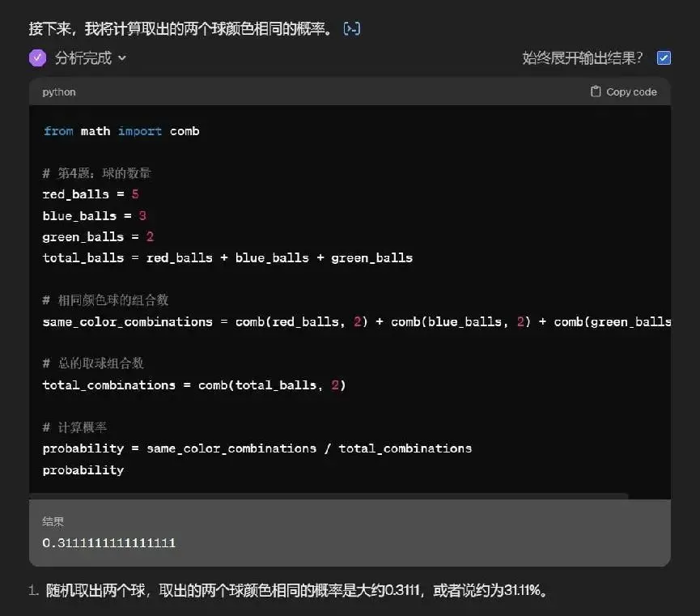Click the same_color_combinations code line
Image resolution: width=700 pixels, height=616 pixels.
click(357, 321)
